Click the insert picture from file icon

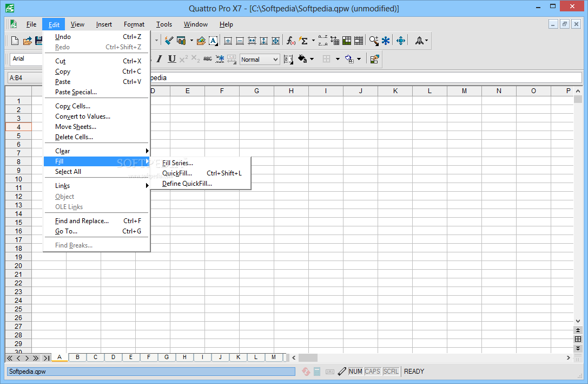click(x=201, y=41)
